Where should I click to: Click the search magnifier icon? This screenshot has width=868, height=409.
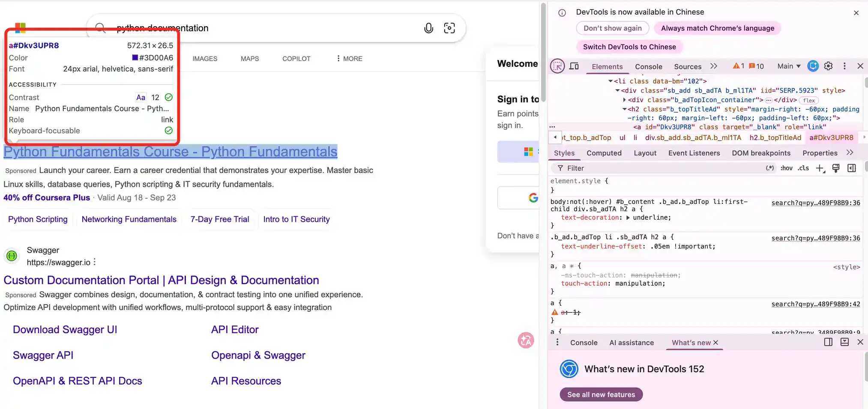pyautogui.click(x=100, y=28)
